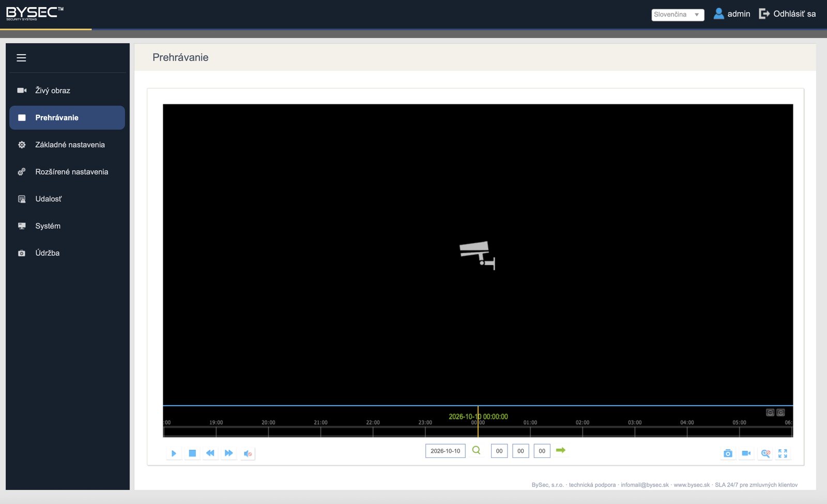Toggle the muted audio speaker icon
Viewport: 827px width, 504px height.
248,453
